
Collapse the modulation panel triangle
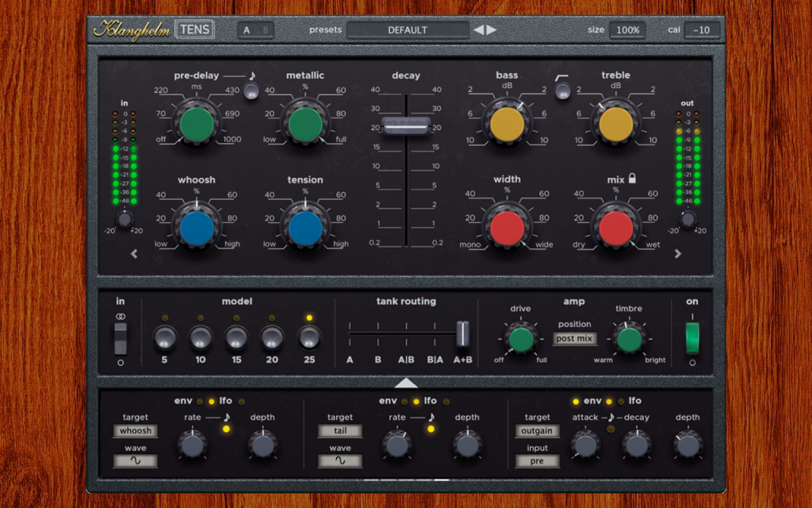click(x=406, y=383)
